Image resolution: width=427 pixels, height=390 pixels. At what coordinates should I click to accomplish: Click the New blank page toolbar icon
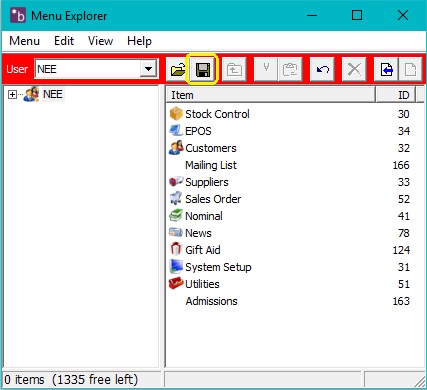[410, 70]
